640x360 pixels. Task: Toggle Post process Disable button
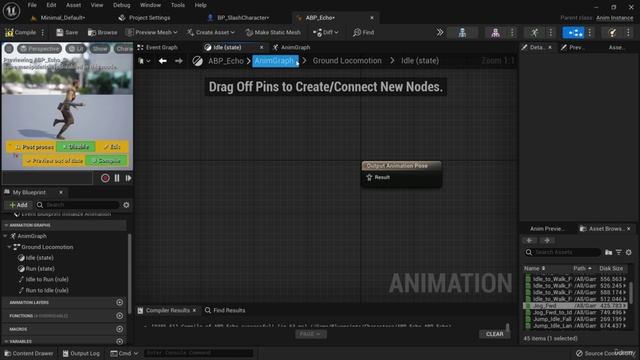76,147
